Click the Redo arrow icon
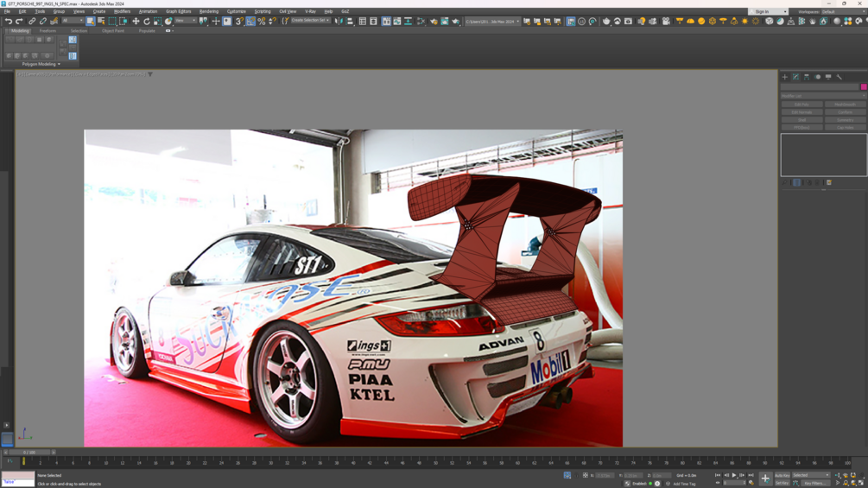 [x=19, y=21]
